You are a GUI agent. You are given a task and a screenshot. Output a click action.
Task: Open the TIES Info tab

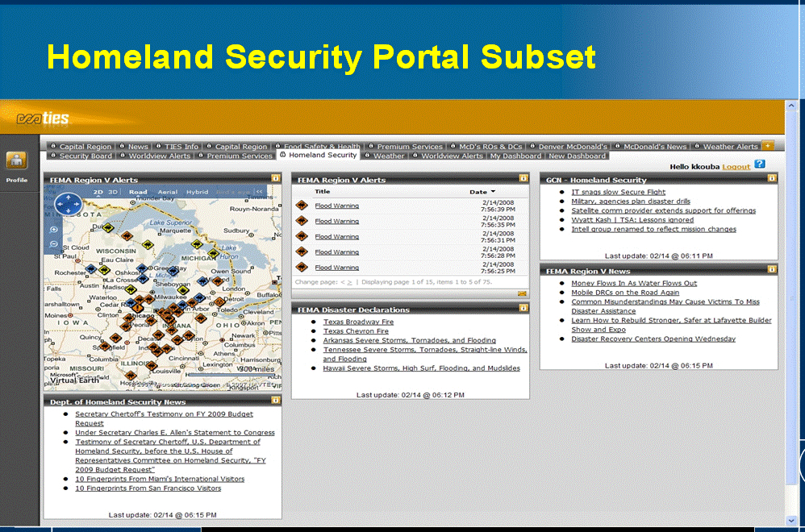177,146
